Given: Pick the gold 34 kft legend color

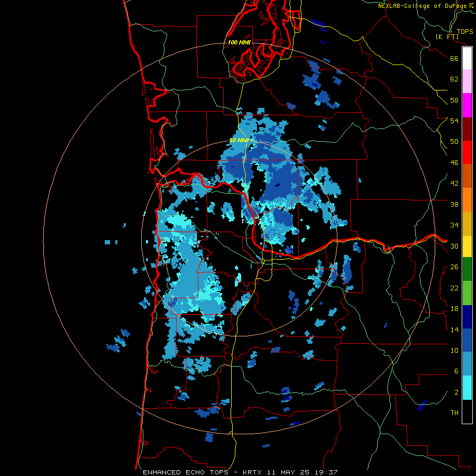Looking at the screenshot, I should (x=467, y=224).
